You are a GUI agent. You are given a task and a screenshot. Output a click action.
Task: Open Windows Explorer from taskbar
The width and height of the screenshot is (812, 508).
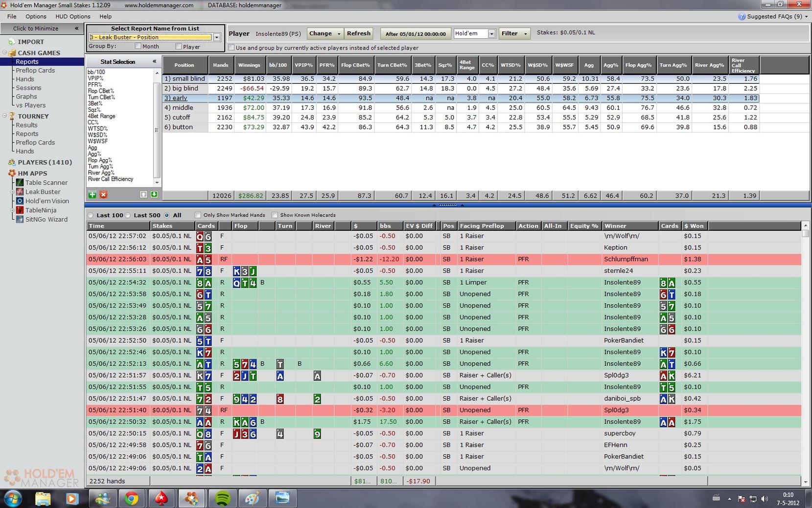(43, 499)
